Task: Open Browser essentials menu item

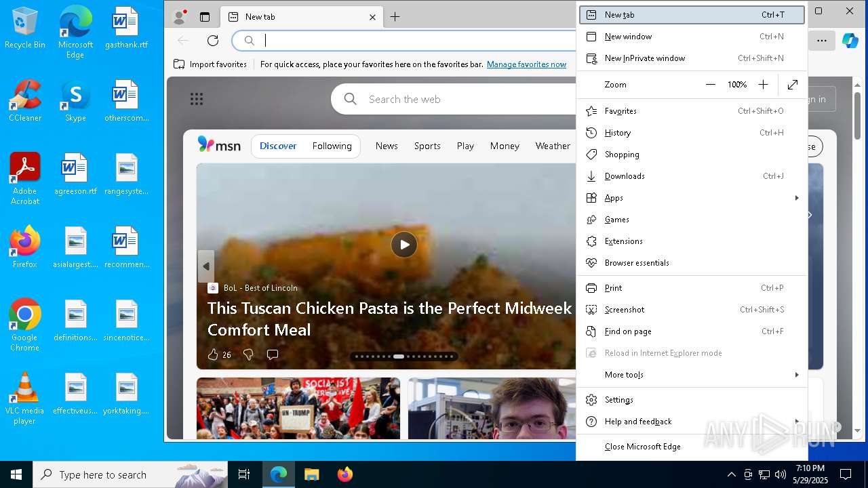Action: click(692, 263)
